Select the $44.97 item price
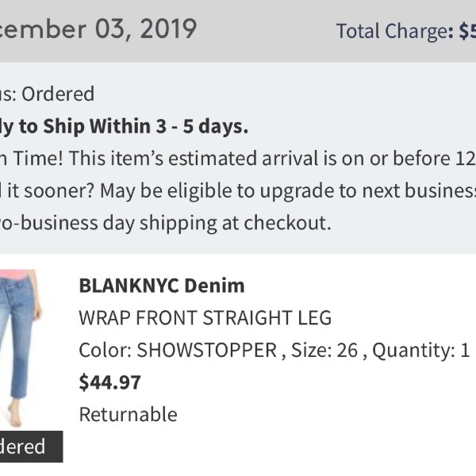Viewport: 476px width, 476px height. click(110, 382)
